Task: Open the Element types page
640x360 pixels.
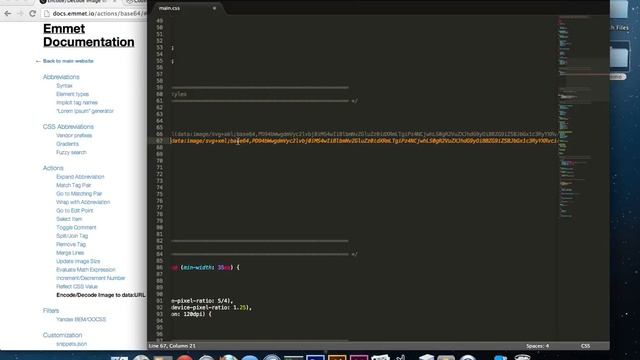Action: coord(72,94)
